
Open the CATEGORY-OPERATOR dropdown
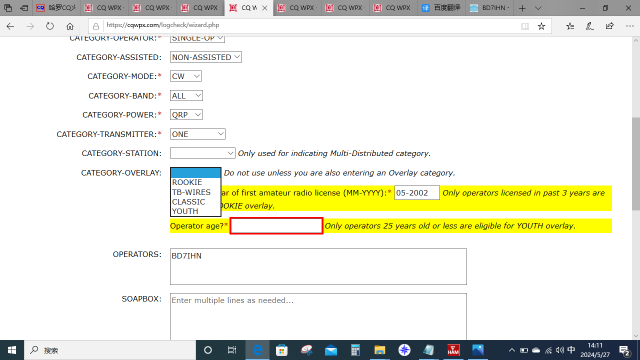point(197,39)
